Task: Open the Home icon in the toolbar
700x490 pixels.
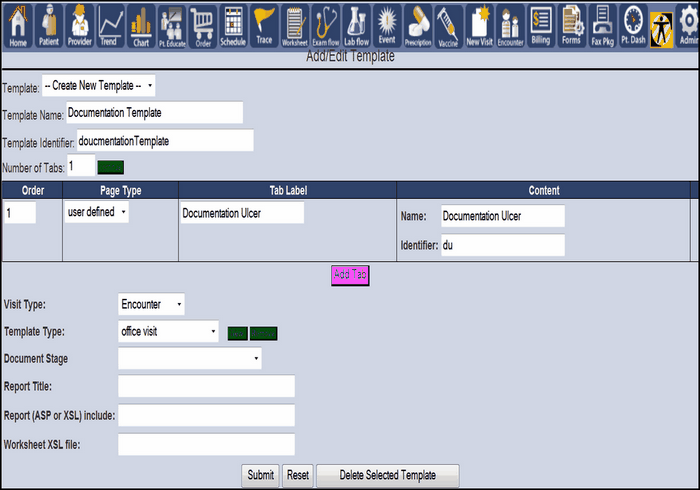Action: [x=18, y=25]
